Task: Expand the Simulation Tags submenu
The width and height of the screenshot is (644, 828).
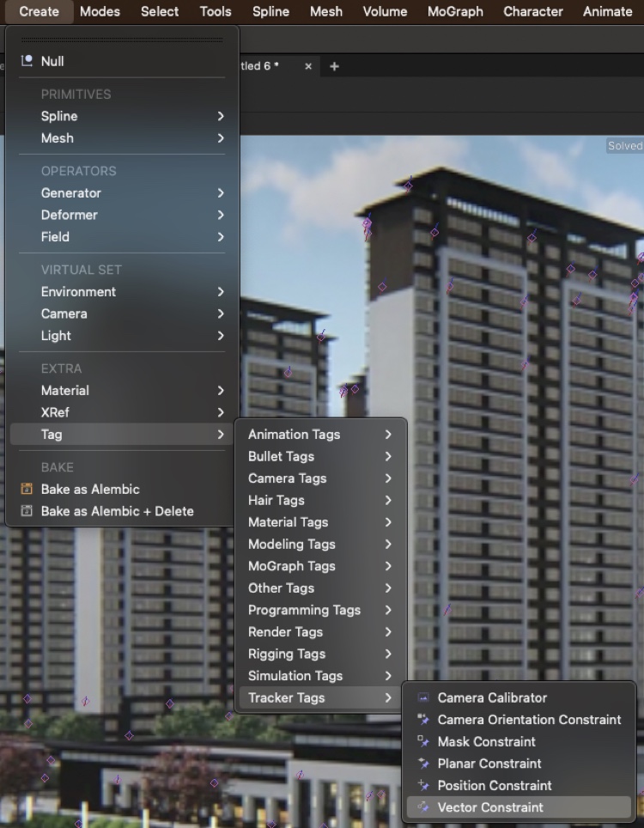Action: pos(295,676)
